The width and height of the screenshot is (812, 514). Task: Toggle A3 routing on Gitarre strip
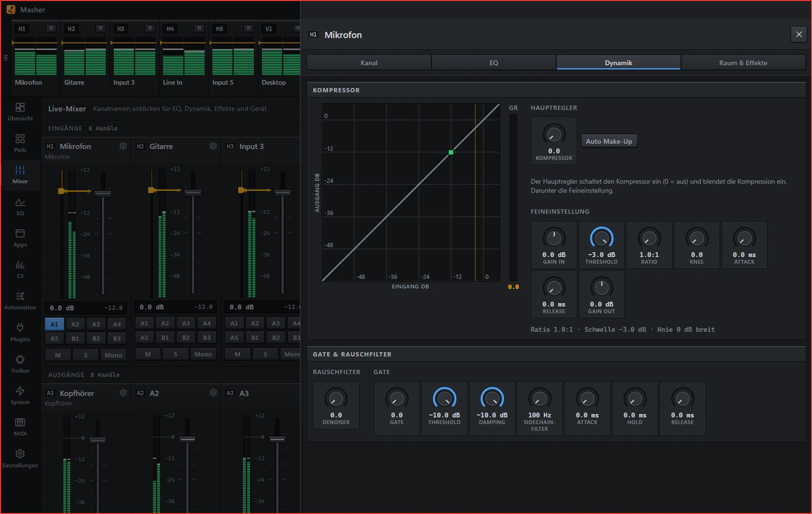pyautogui.click(x=186, y=323)
